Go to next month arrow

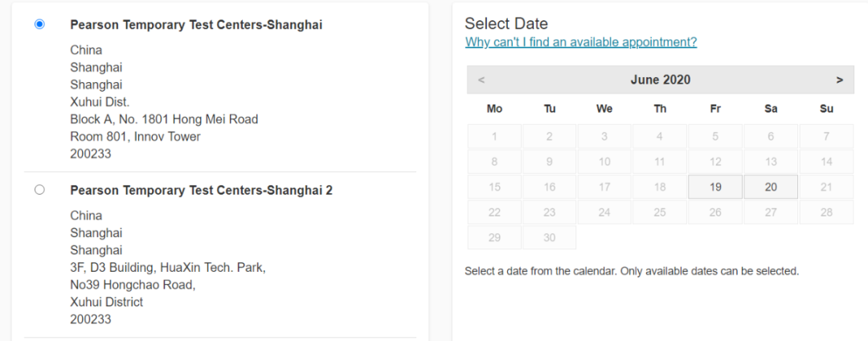point(839,80)
